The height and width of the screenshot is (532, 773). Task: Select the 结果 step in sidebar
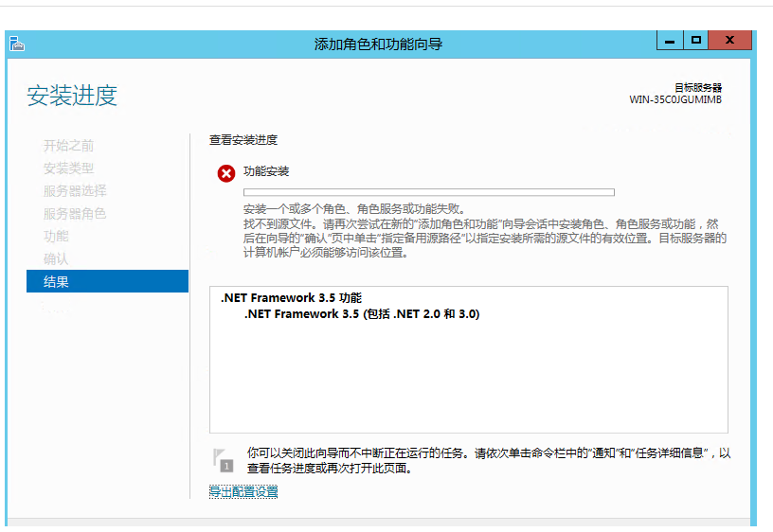(107, 281)
